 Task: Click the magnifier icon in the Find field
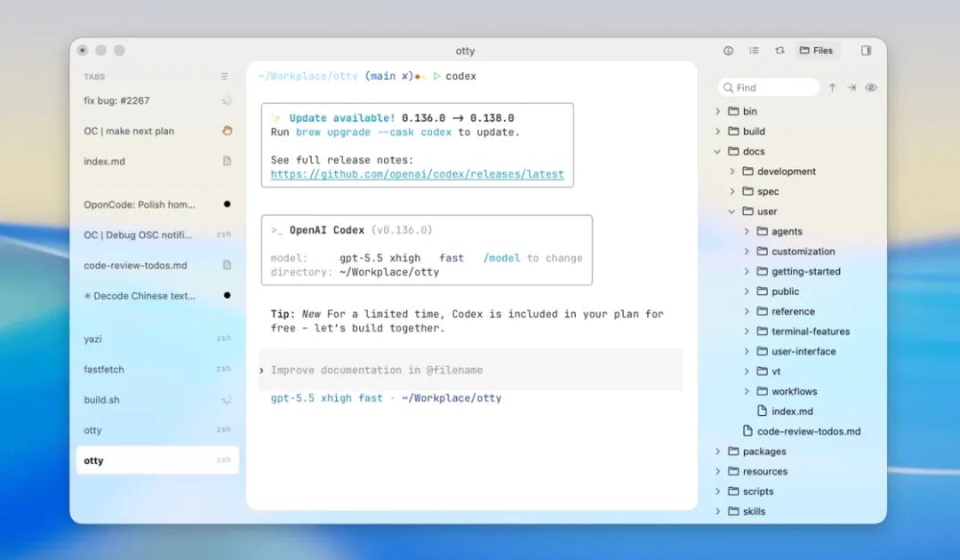728,87
